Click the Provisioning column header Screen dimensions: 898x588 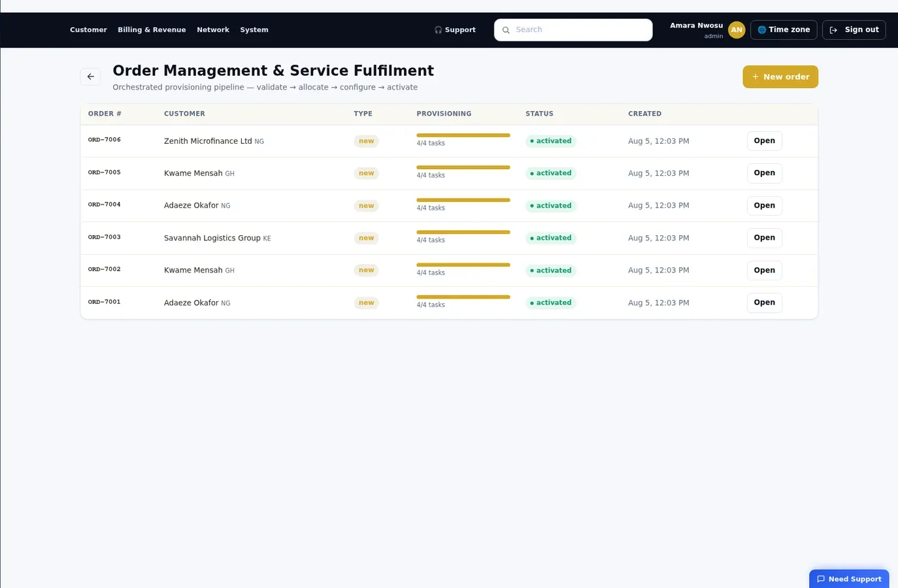click(444, 114)
